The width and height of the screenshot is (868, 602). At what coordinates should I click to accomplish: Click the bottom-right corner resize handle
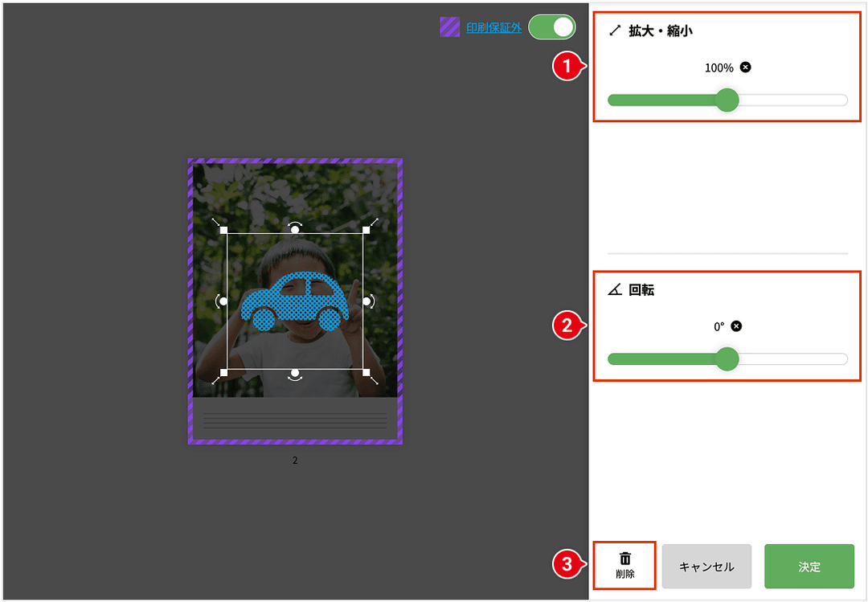click(366, 373)
